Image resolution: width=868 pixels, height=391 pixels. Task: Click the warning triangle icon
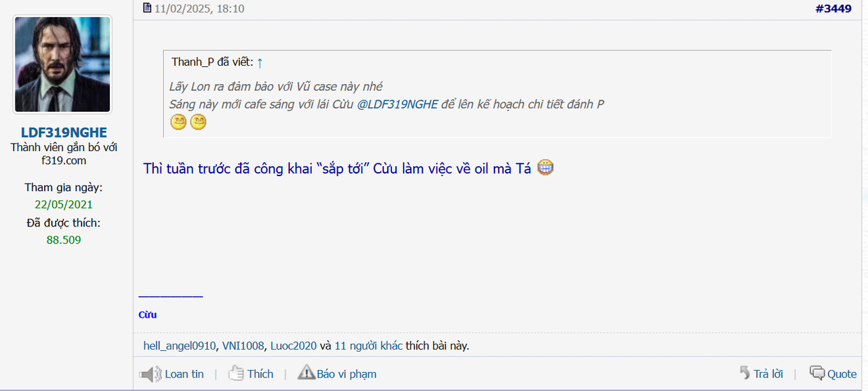307,373
